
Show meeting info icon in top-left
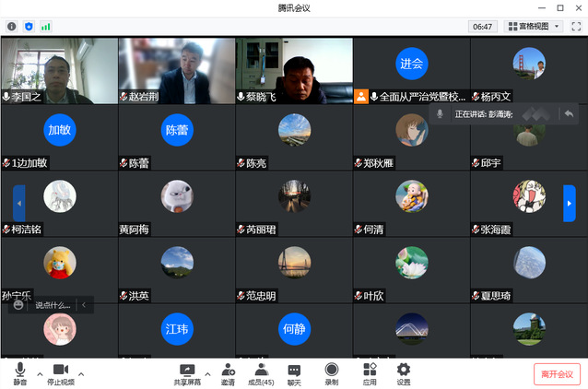click(x=12, y=27)
